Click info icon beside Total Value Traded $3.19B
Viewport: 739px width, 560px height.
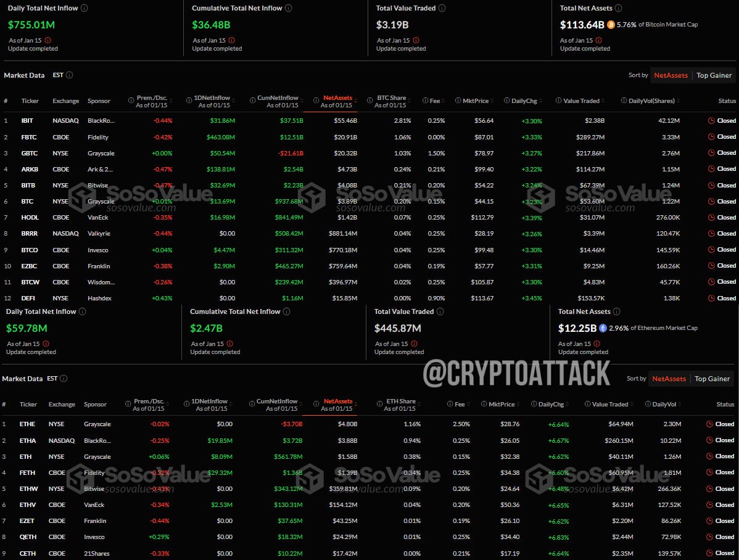442,8
